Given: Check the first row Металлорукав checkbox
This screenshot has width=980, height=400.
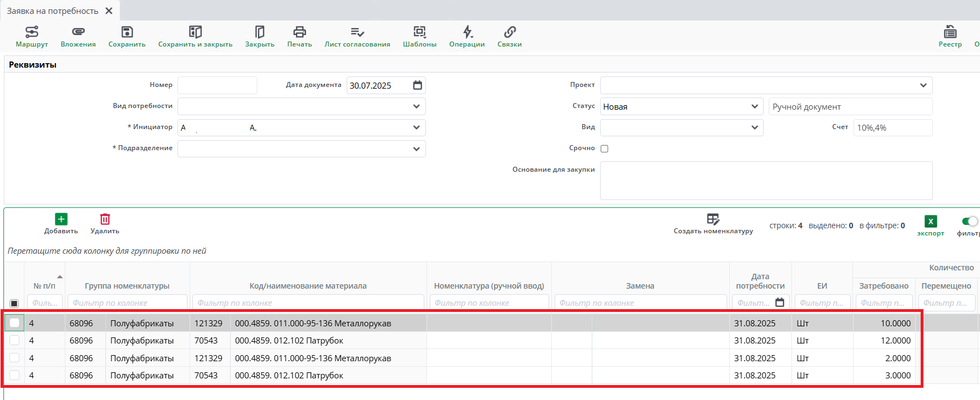Looking at the screenshot, I should pyautogui.click(x=14, y=323).
